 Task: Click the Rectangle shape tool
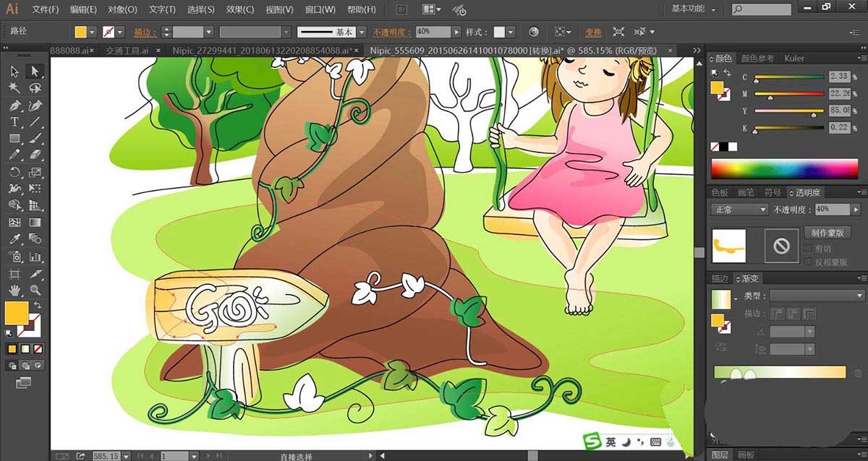pyautogui.click(x=14, y=139)
